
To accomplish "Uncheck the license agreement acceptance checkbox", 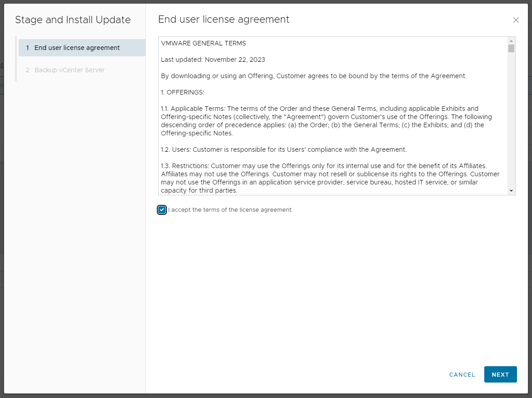I will click(162, 209).
